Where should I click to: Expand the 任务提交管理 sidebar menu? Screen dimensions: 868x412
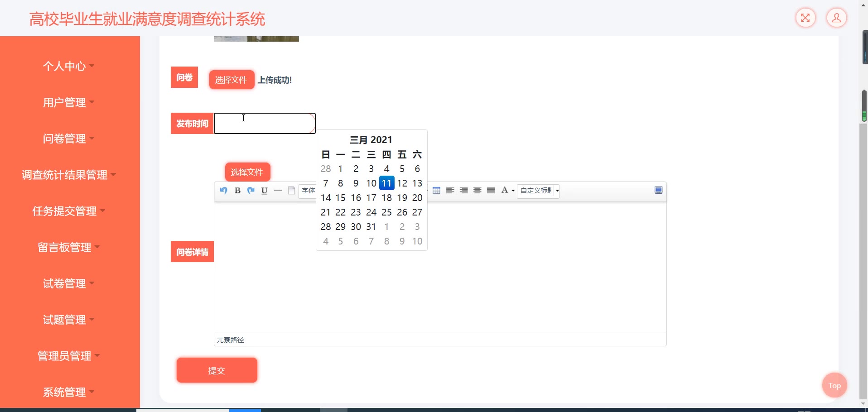(x=69, y=211)
